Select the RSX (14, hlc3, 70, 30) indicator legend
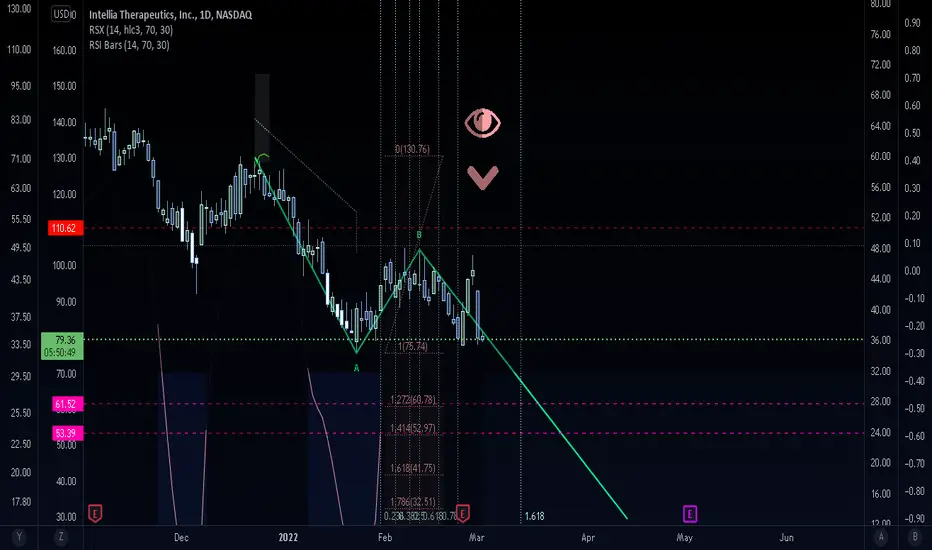The image size is (932, 550). [x=131, y=30]
